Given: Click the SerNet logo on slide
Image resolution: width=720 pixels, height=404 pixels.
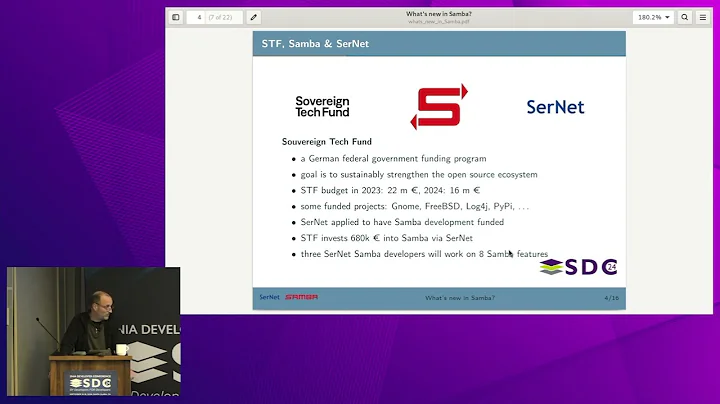Looking at the screenshot, I should pyautogui.click(x=555, y=107).
